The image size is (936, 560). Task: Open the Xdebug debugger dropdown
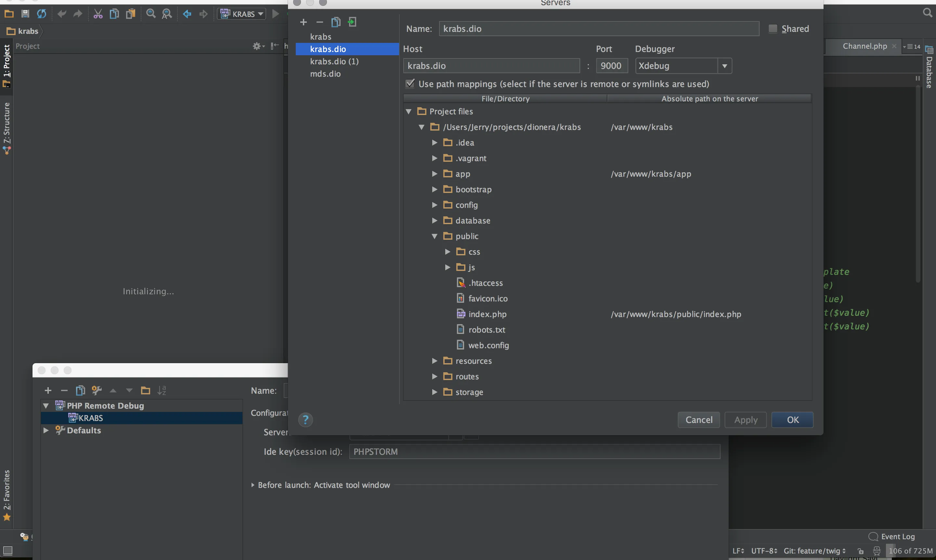click(x=724, y=66)
